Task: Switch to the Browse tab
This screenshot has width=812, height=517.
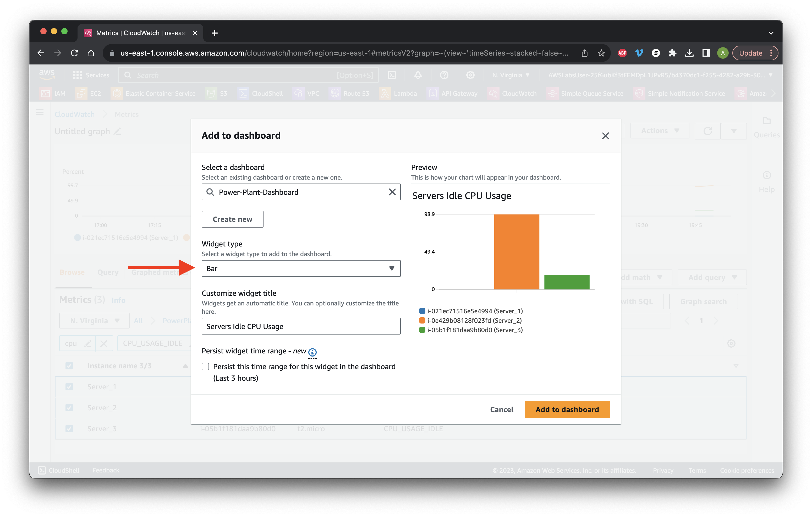Action: (72, 272)
